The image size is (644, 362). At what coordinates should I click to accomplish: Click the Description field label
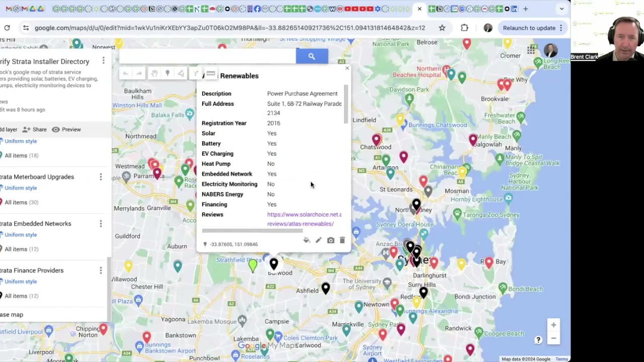pos(216,94)
